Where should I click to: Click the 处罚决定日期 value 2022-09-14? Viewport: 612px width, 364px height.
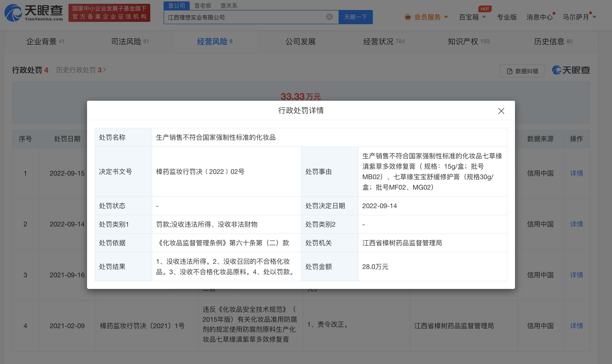point(379,206)
